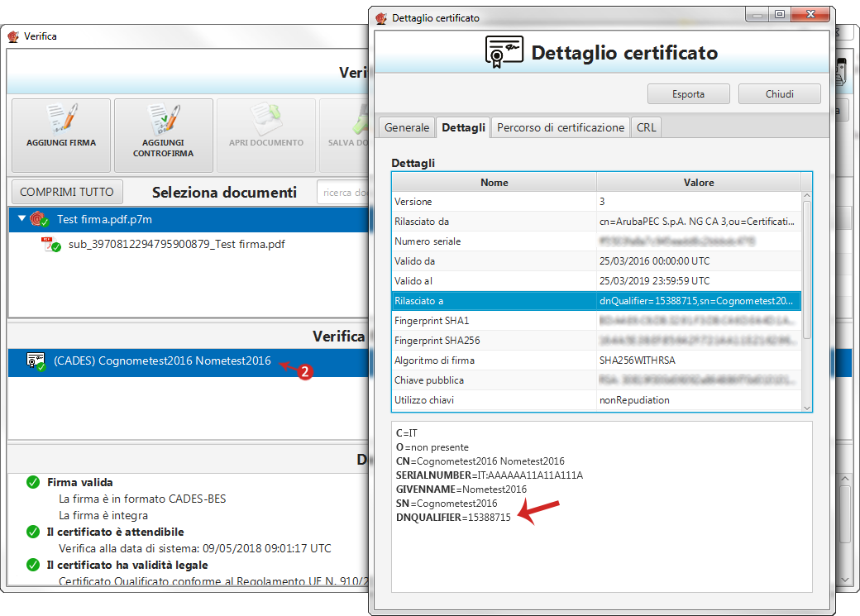
Task: Click the AGGIUNGI CONTROFIRMA toolbar icon
Action: point(164,118)
